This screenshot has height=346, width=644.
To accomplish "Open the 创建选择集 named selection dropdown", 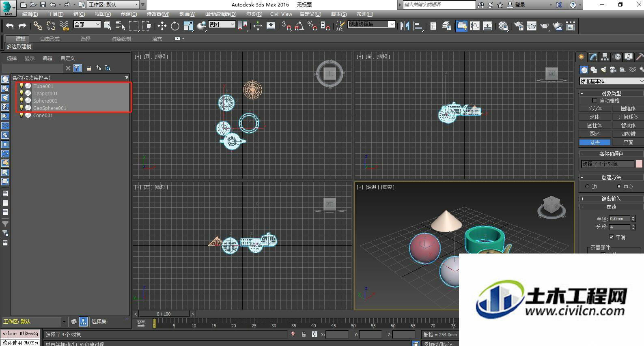I will (371, 24).
